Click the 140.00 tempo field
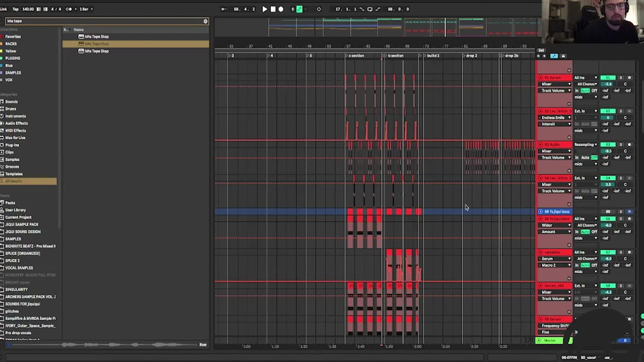This screenshot has height=362, width=644. coord(28,9)
